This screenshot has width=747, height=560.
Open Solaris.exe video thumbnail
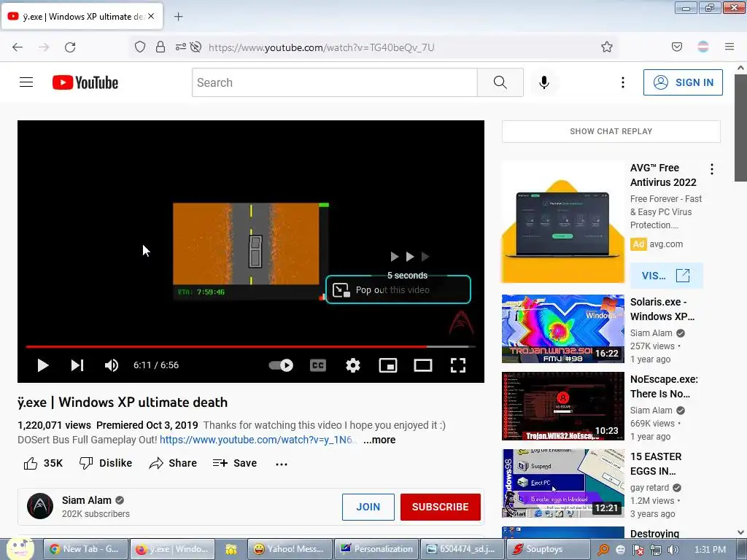pyautogui.click(x=562, y=329)
